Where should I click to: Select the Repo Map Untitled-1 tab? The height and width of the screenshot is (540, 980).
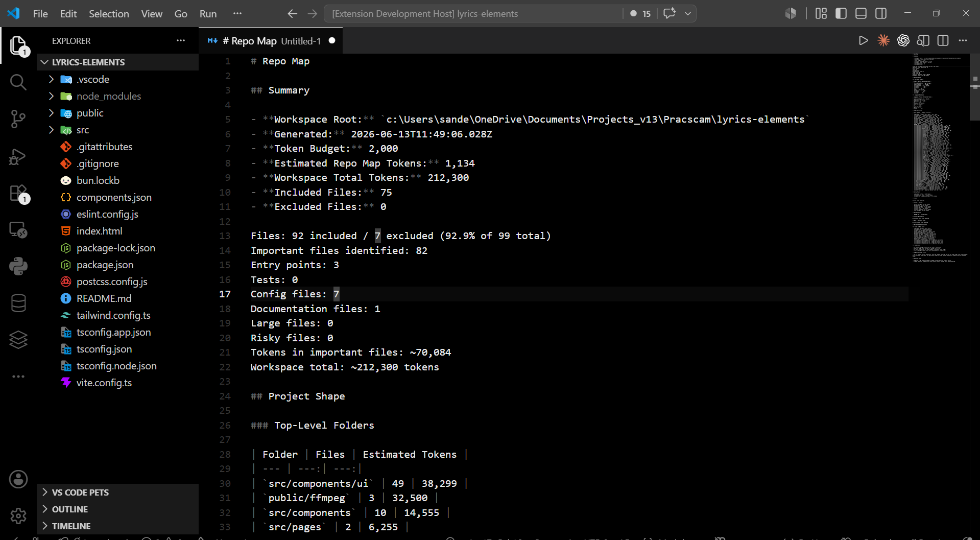pyautogui.click(x=271, y=41)
